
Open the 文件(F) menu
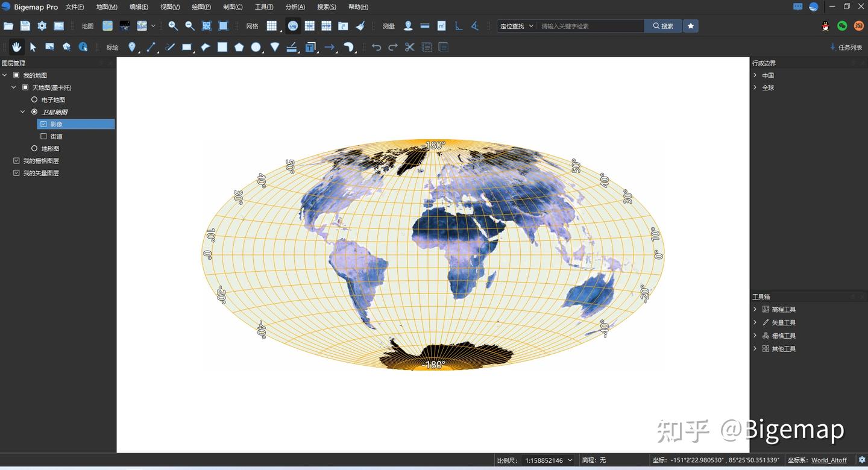coord(75,7)
